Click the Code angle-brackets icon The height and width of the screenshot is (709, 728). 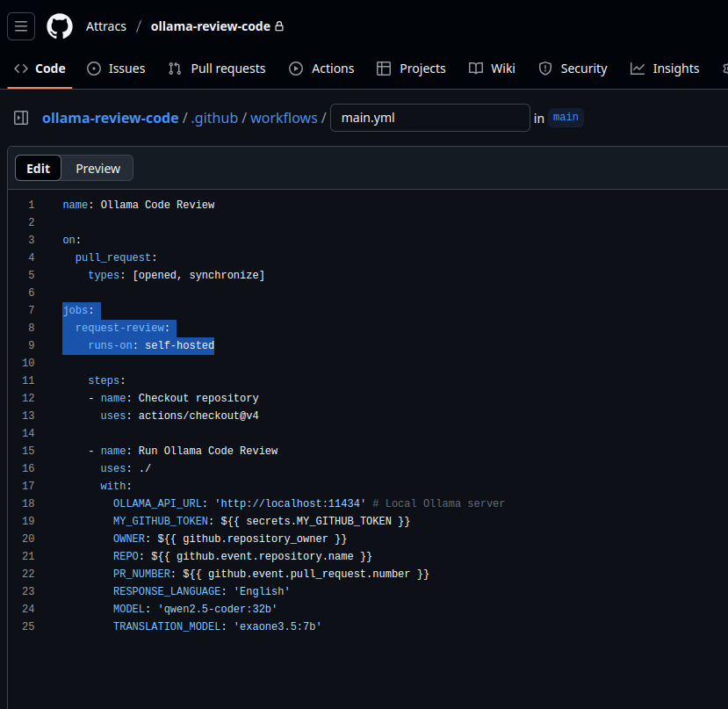coord(21,69)
